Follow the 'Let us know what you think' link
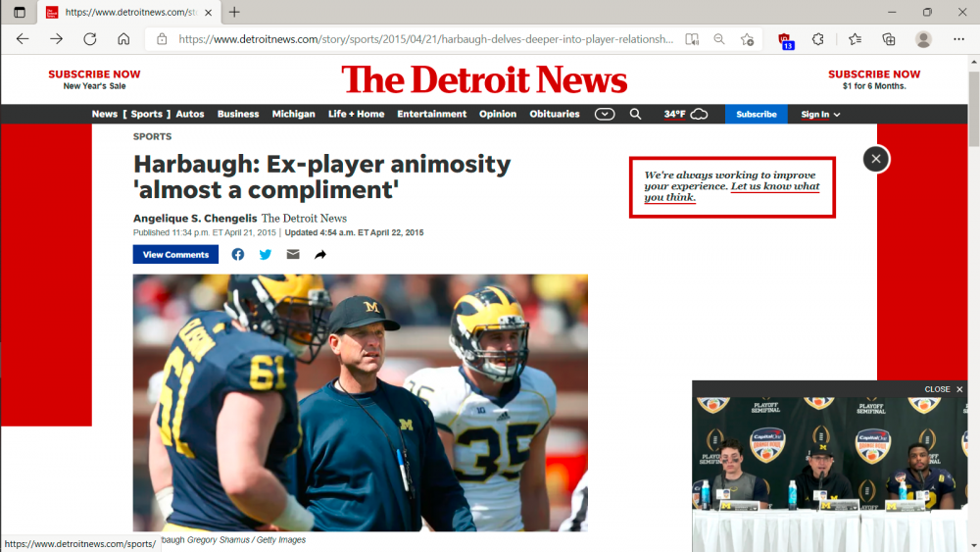The image size is (980, 552). pyautogui.click(x=774, y=186)
